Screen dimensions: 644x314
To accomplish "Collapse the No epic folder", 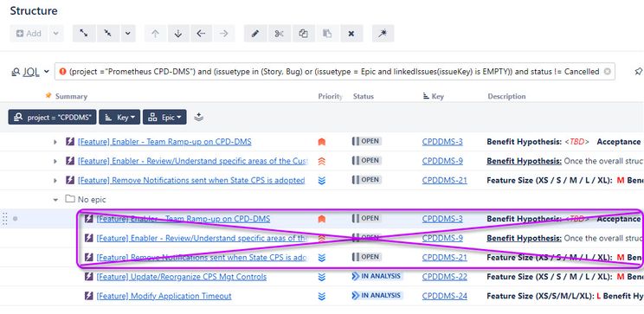I will click(x=55, y=200).
